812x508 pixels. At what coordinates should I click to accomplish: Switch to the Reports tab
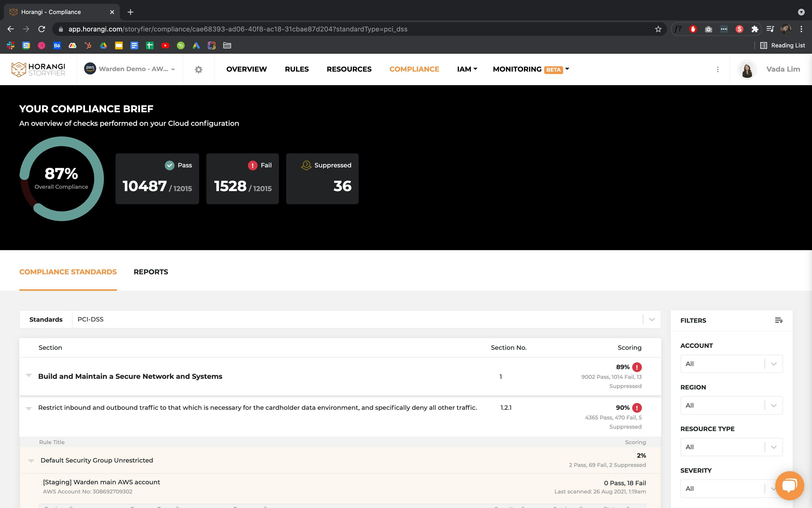(151, 272)
